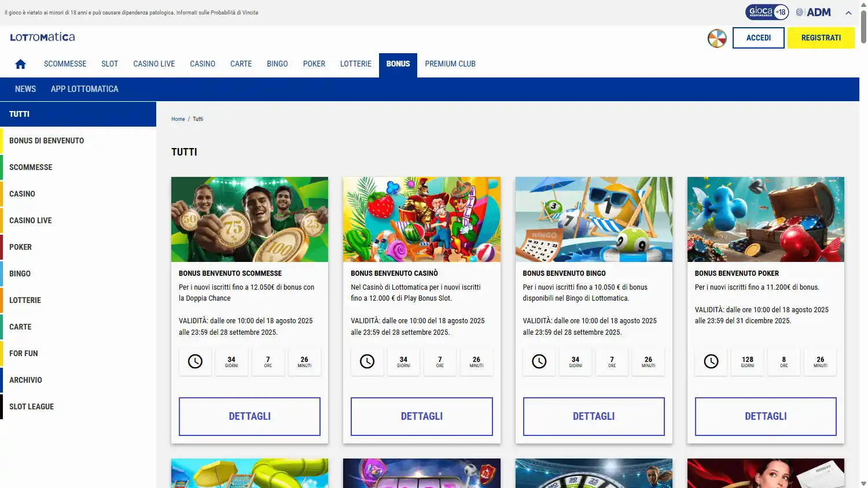The height and width of the screenshot is (488, 868).
Task: Click the Home breadcrumb link
Action: (178, 119)
